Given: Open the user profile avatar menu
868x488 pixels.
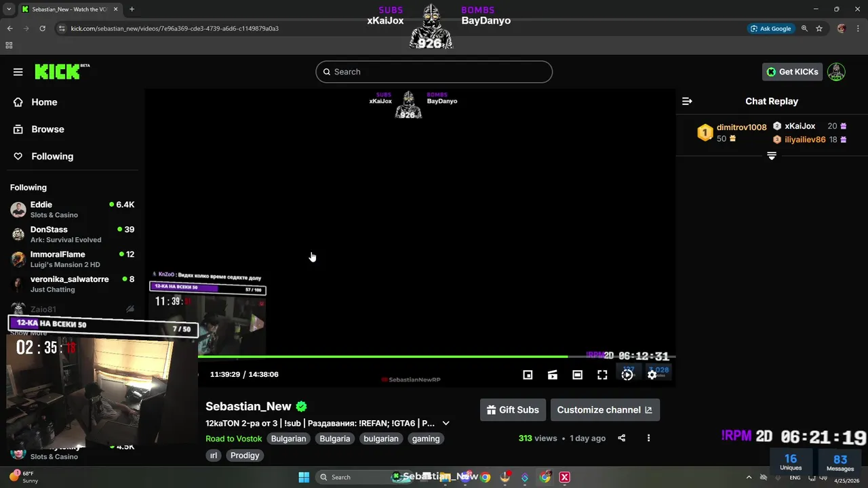Looking at the screenshot, I should pos(836,72).
